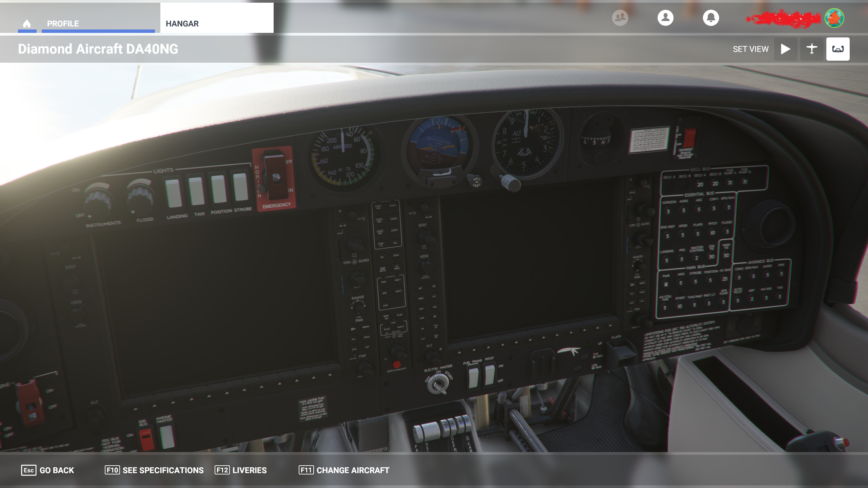This screenshot has height=488, width=868.
Task: Select the HANGAR tab
Action: [x=217, y=18]
